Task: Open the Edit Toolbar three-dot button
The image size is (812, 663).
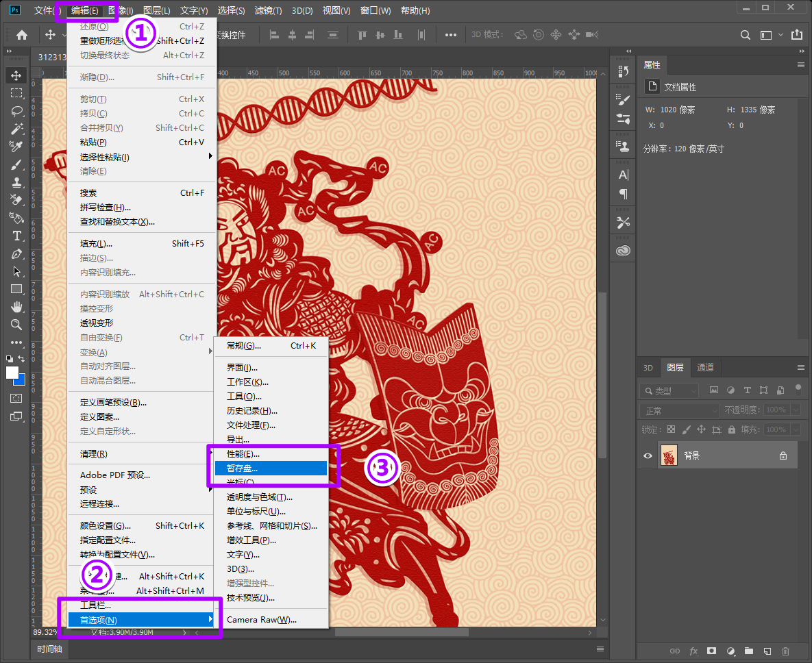Action: (x=16, y=342)
